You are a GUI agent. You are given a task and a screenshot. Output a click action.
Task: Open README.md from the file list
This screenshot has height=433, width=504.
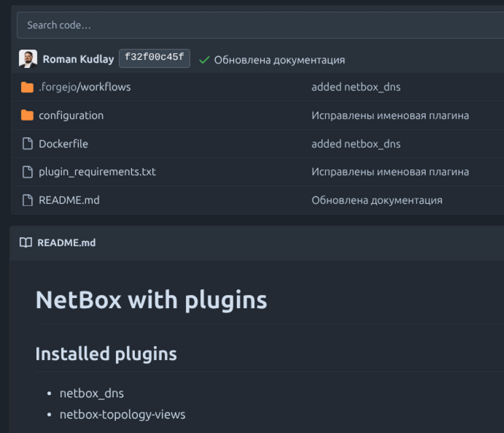[x=69, y=200]
